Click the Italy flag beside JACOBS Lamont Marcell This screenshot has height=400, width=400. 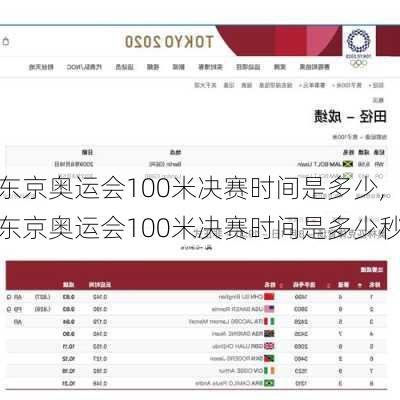(x=269, y=321)
